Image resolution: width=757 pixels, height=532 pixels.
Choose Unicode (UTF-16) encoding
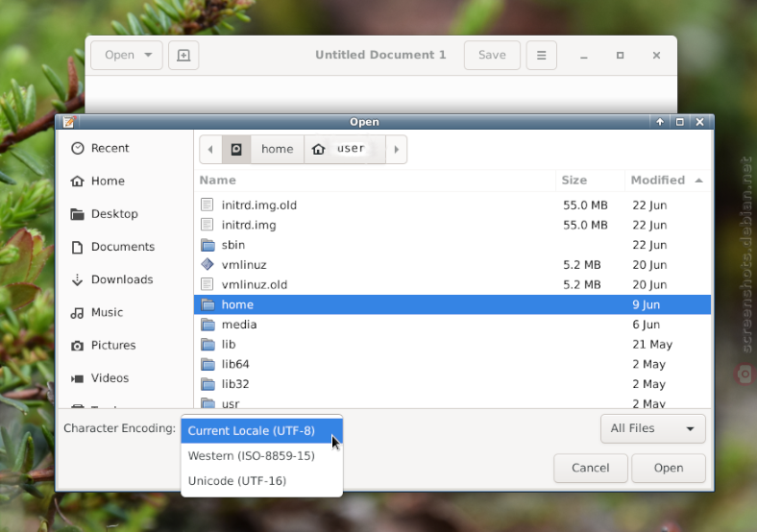tap(261, 481)
